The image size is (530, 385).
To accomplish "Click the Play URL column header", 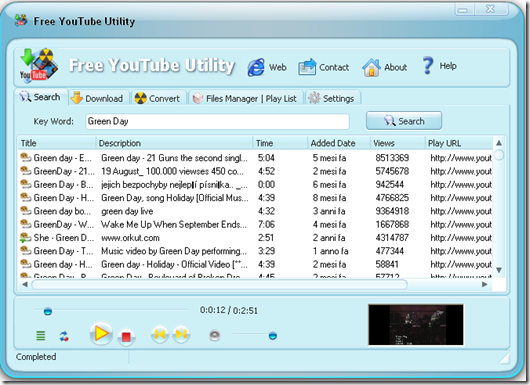I will click(x=459, y=143).
